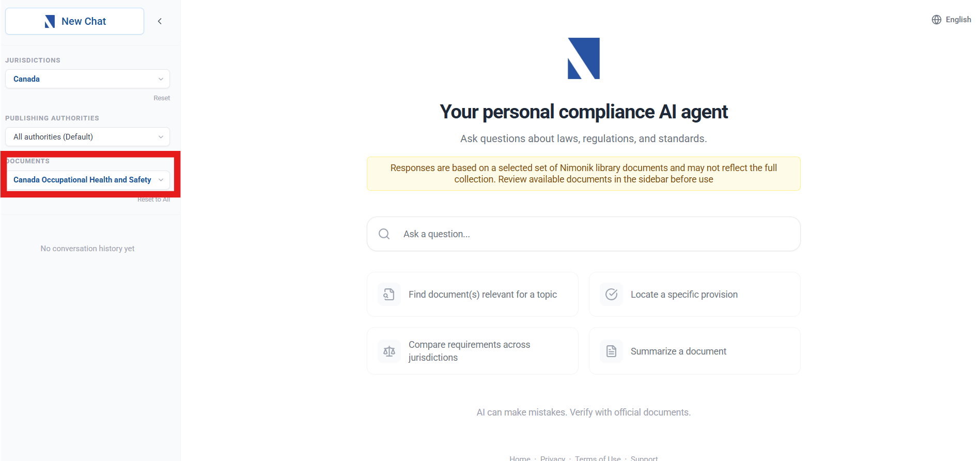Viewport: 980px width, 461px height.
Task: Click the Summarize a document file icon
Action: coord(611,351)
